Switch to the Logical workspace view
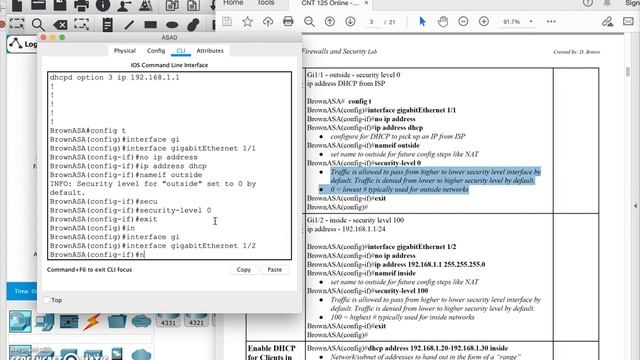This screenshot has width=640, height=360. 23,44
